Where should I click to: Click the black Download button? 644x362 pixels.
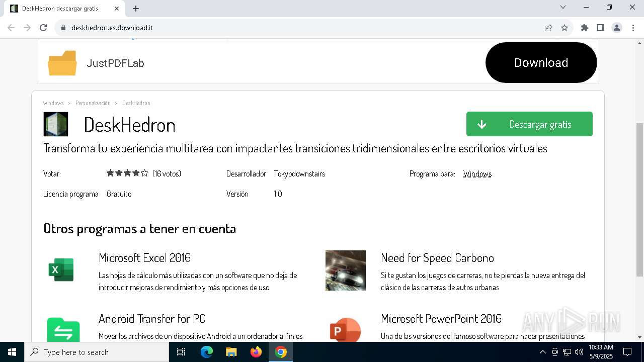[541, 62]
